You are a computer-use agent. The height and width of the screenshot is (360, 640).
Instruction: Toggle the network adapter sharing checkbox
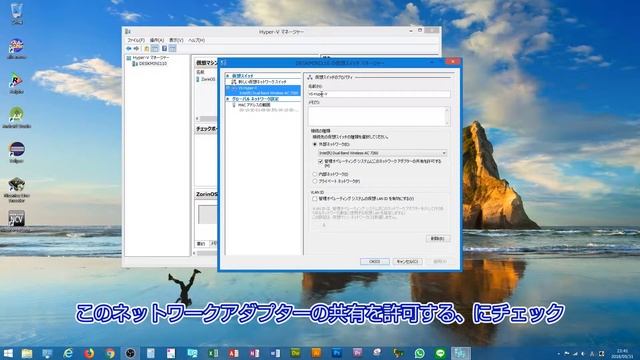[321, 162]
